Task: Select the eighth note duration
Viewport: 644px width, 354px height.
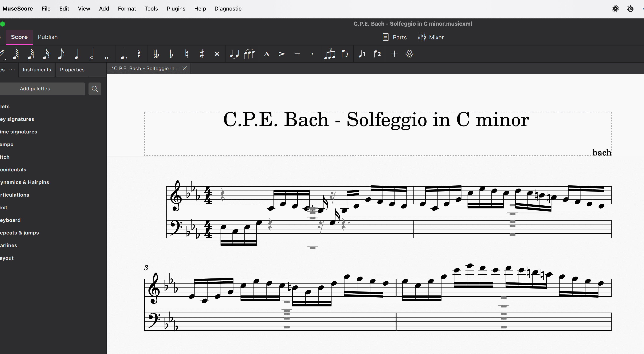Action: 61,54
